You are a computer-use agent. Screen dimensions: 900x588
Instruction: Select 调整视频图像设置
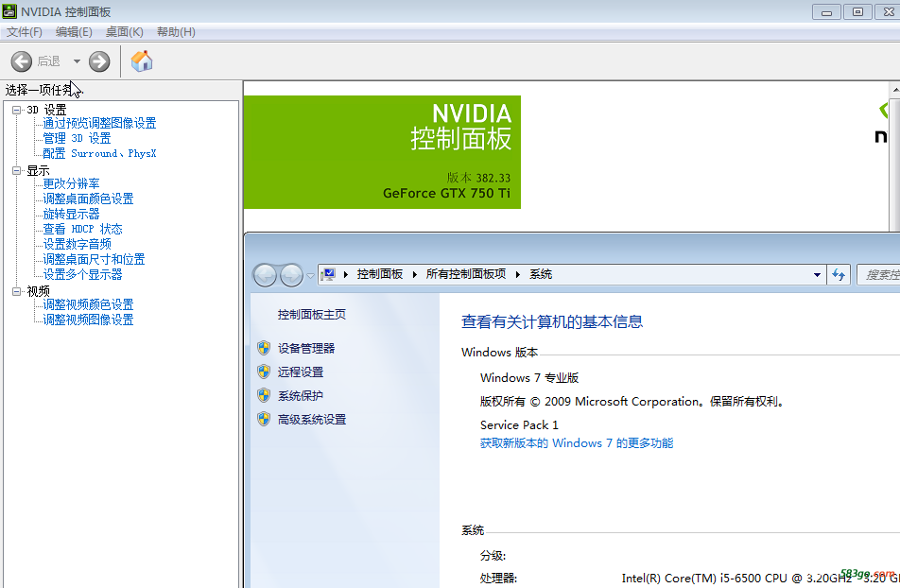[88, 320]
